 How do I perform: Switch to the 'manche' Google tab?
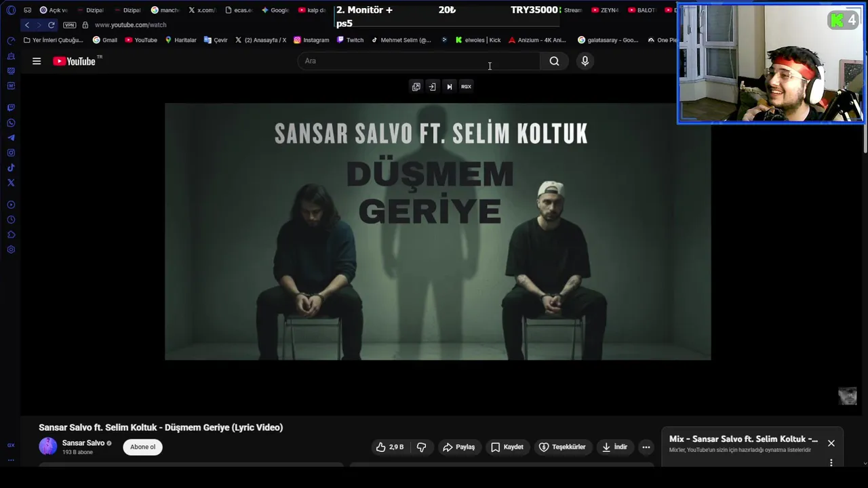point(165,10)
